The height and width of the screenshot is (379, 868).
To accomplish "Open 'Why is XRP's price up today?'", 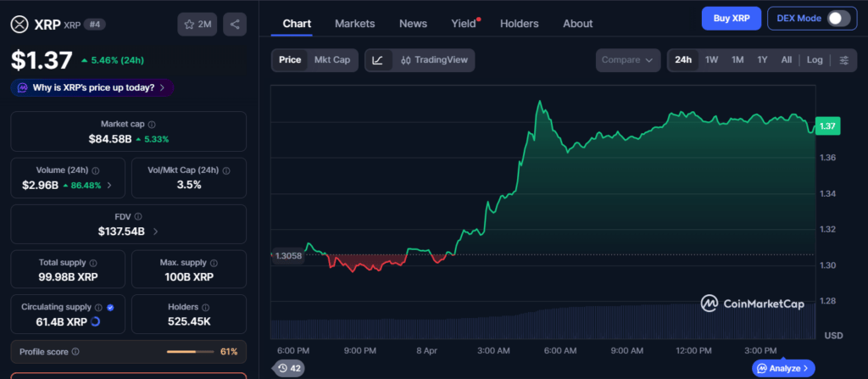I will (x=92, y=87).
